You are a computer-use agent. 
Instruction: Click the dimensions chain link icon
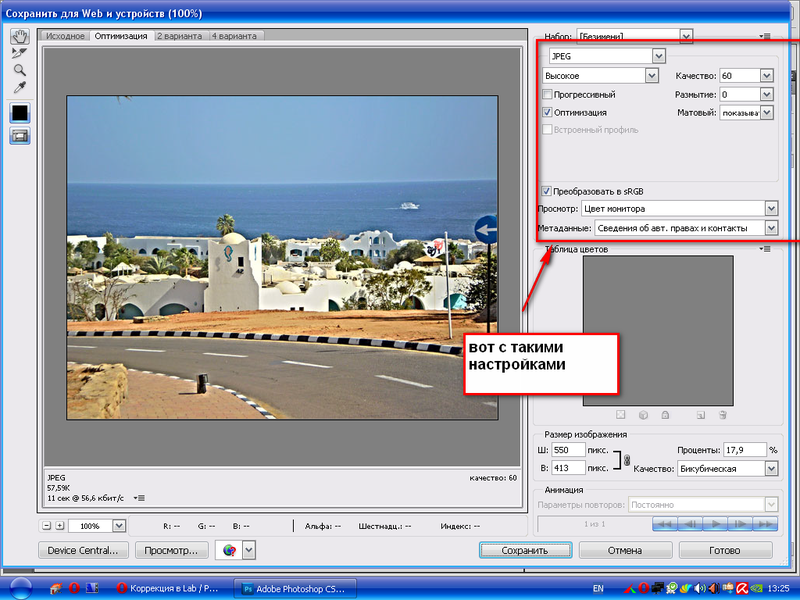tap(627, 460)
